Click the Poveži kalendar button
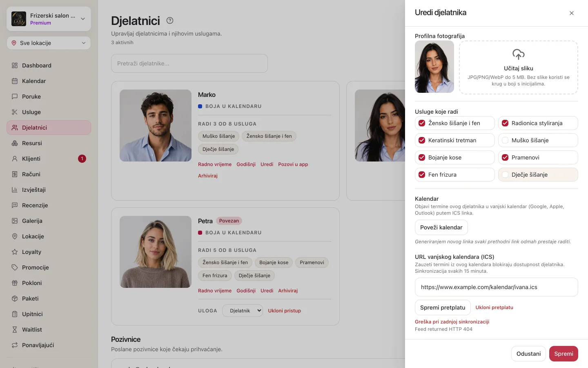Image resolution: width=588 pixels, height=368 pixels. coord(441,227)
